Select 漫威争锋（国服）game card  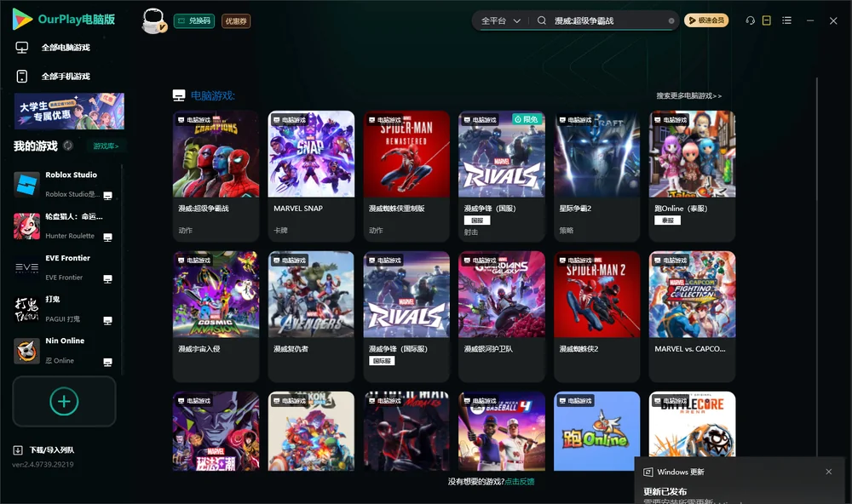pyautogui.click(x=502, y=176)
